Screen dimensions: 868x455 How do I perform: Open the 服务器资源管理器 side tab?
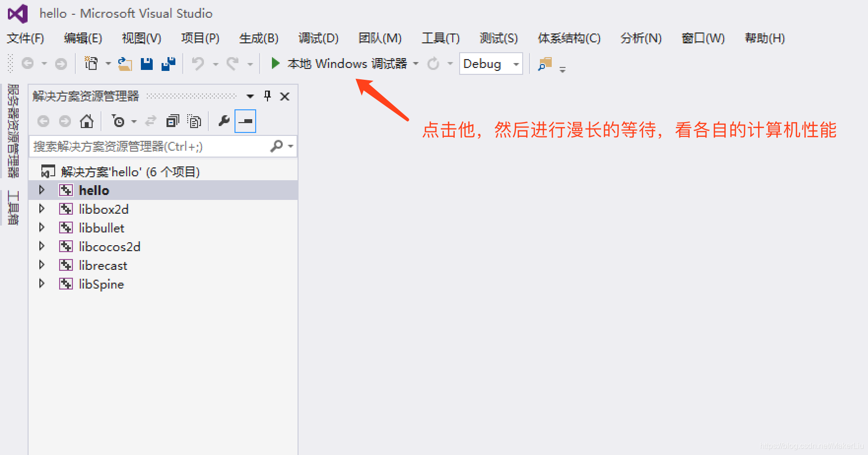(x=13, y=130)
